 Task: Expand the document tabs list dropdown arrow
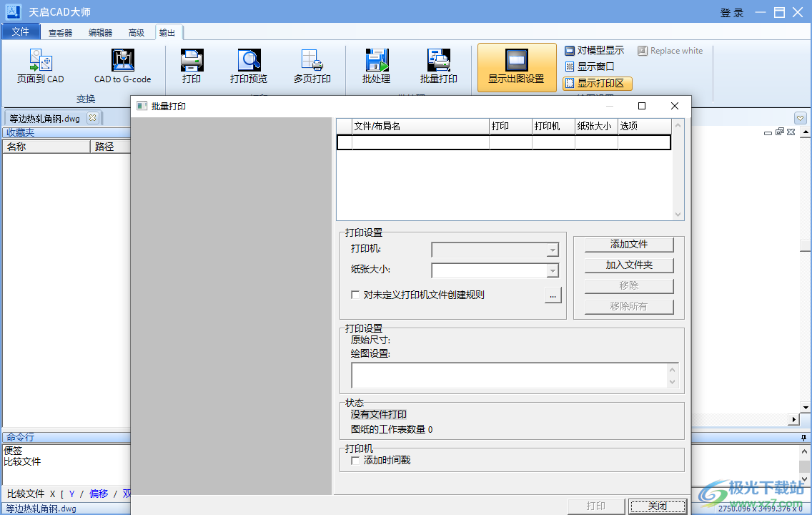click(800, 117)
